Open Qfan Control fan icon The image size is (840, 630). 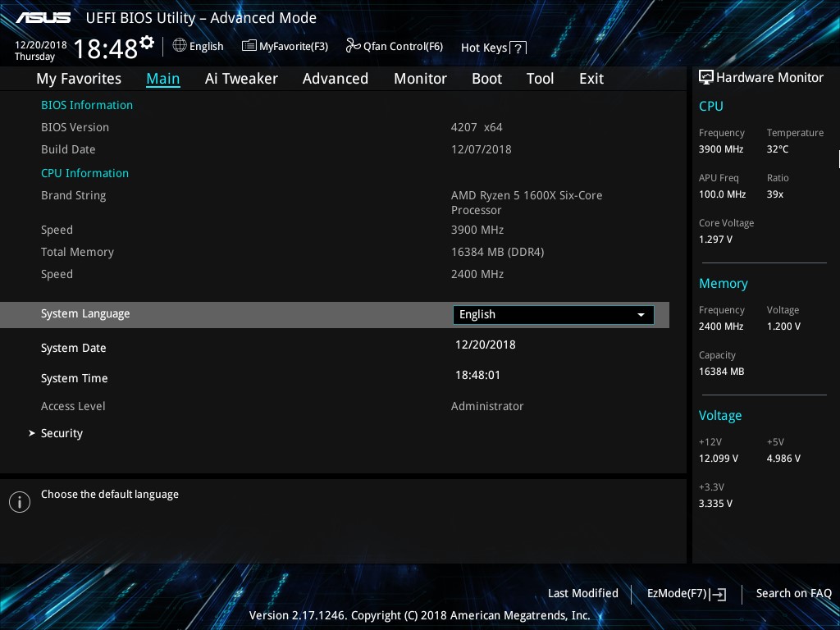[x=353, y=46]
